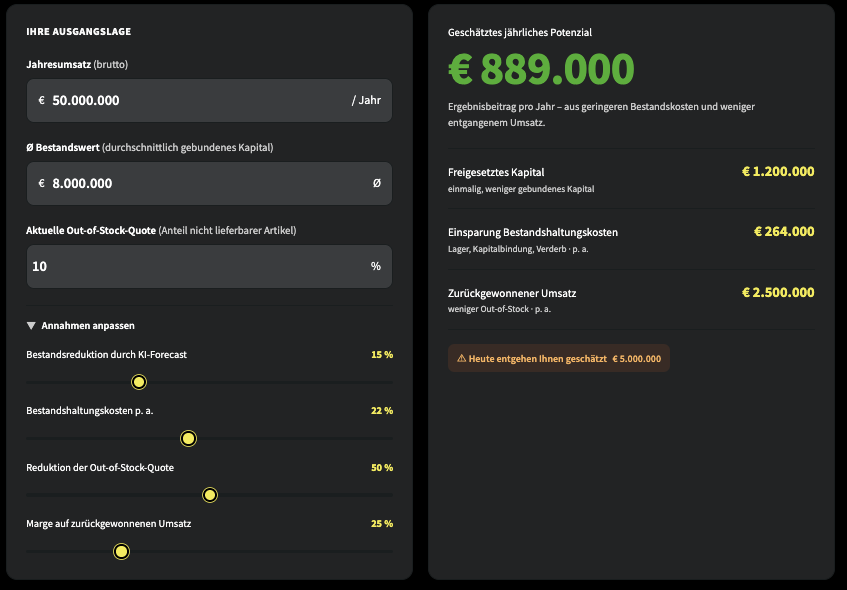Viewport: 847px width, 590px height.
Task: Click the Bestandsreduktion durch KI-Forecast slider handle
Action: point(139,382)
